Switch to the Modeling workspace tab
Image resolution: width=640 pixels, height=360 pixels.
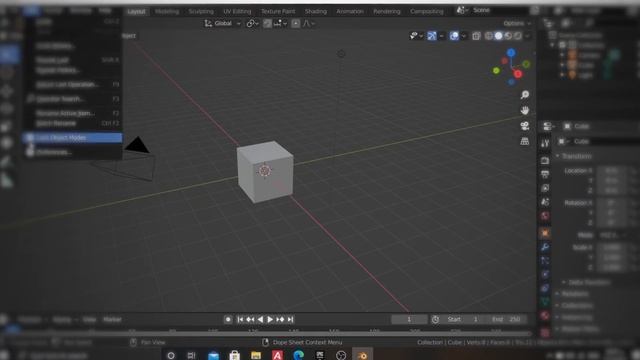pyautogui.click(x=167, y=11)
